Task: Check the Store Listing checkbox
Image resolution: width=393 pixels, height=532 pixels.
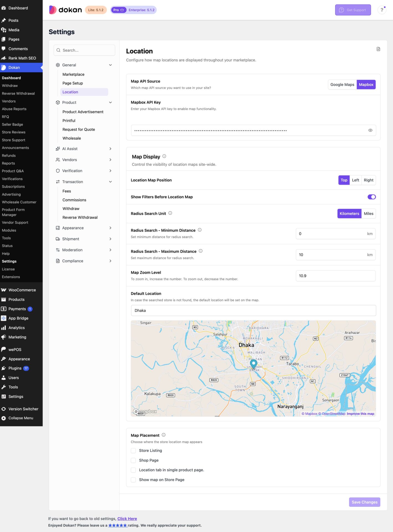Action: tap(133, 451)
